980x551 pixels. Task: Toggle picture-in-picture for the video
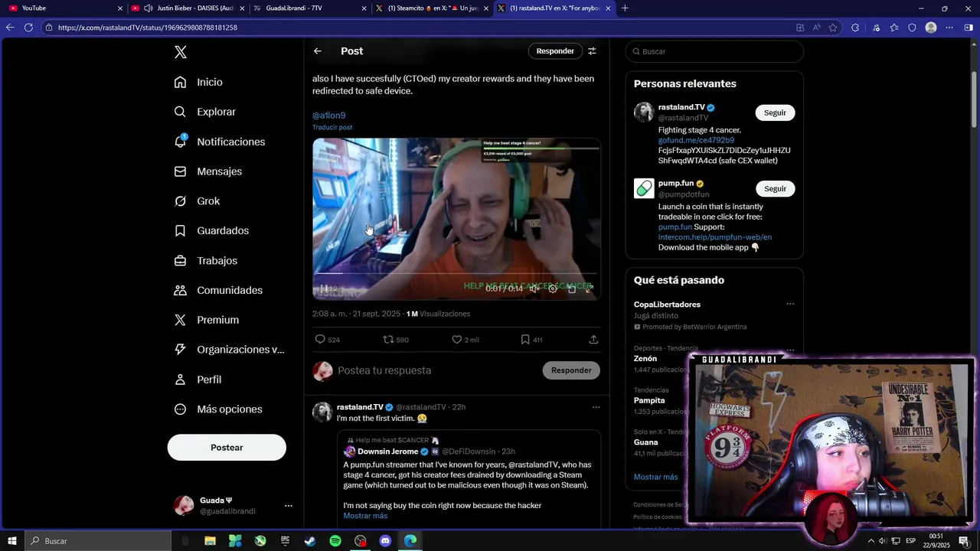[571, 289]
